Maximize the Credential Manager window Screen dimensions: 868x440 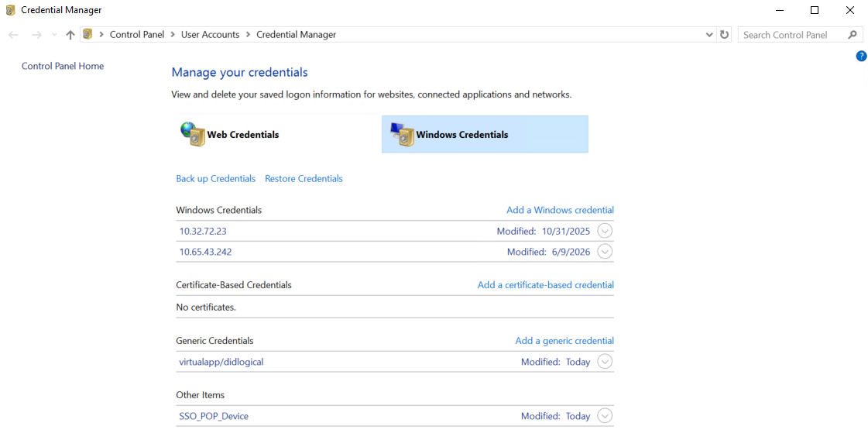click(x=815, y=10)
